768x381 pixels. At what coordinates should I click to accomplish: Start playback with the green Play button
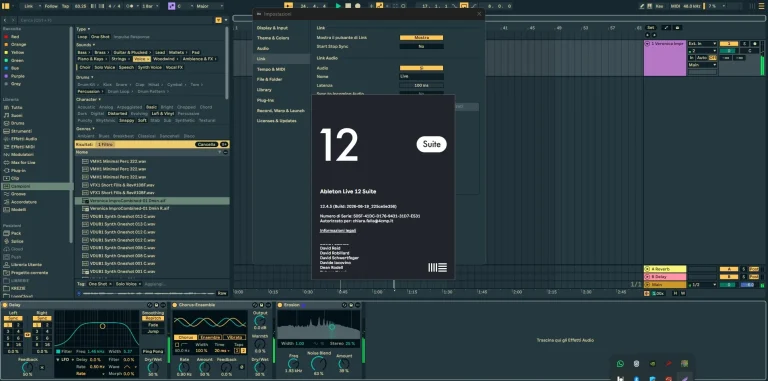tap(338, 6)
